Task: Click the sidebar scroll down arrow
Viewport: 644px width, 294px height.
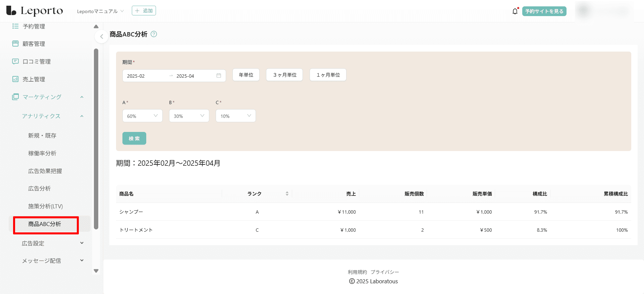Action: coord(96,271)
